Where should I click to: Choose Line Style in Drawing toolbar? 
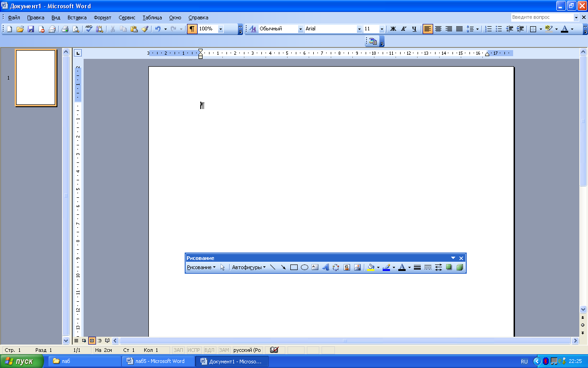point(417,267)
